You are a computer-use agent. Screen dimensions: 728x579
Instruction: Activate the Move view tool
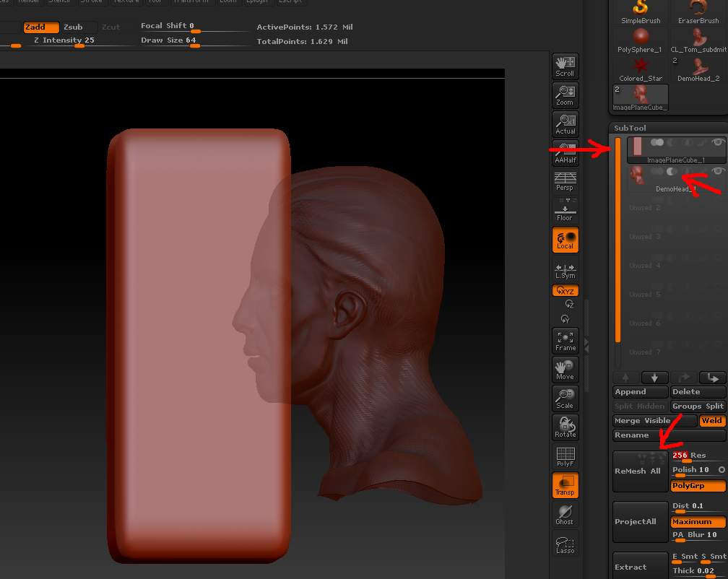[x=565, y=370]
